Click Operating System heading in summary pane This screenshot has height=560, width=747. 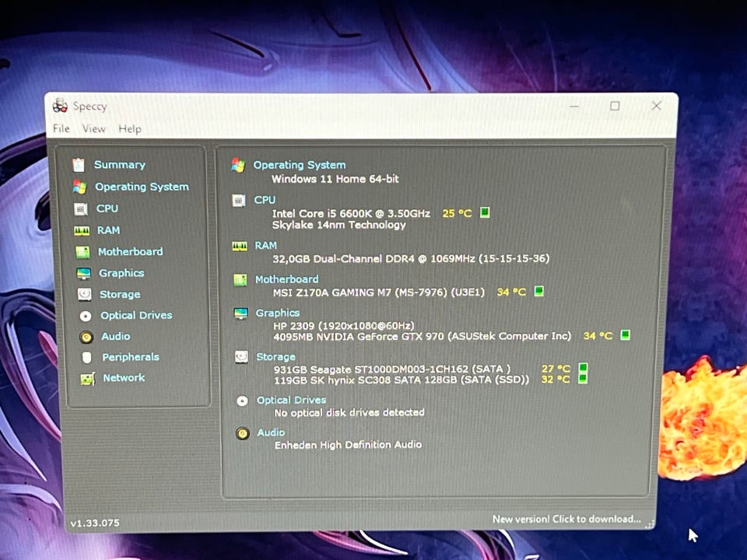[x=300, y=165]
